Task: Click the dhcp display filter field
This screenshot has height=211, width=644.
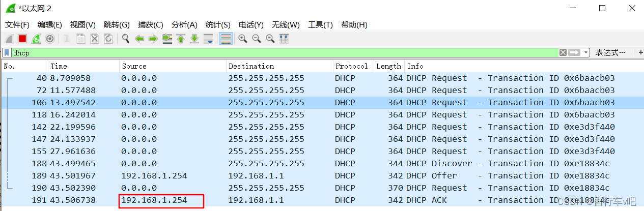Action: [285, 52]
